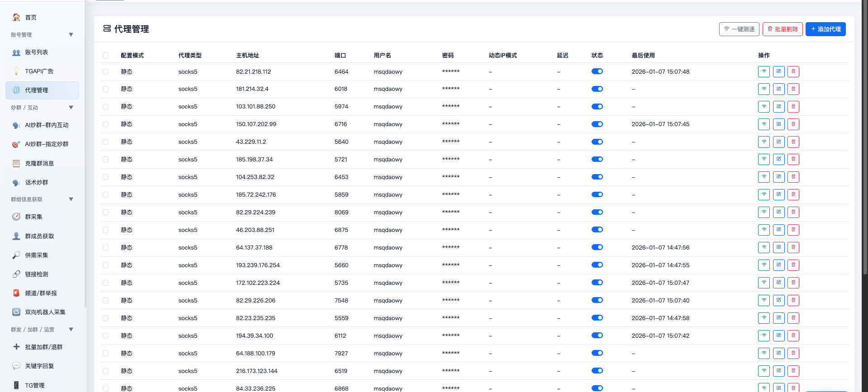Check the box for 185.198.37.34 row
The width and height of the screenshot is (868, 392).
click(106, 160)
